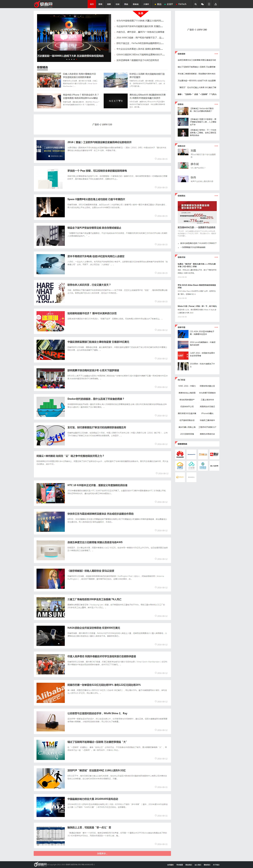Click the tag 阿里收购优酷土豆
This screenshot has height=868, width=253.
207,386
